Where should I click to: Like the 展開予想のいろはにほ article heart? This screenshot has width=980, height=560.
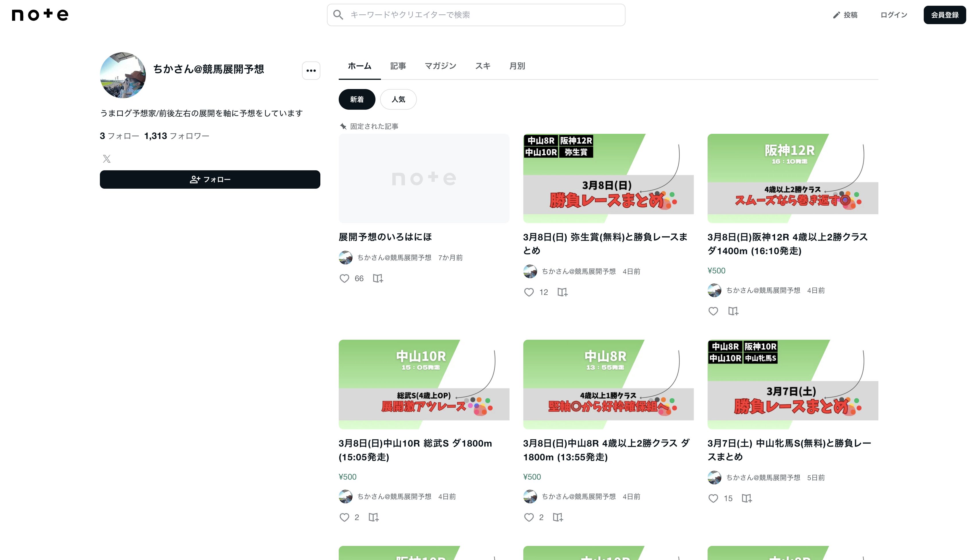coord(344,279)
